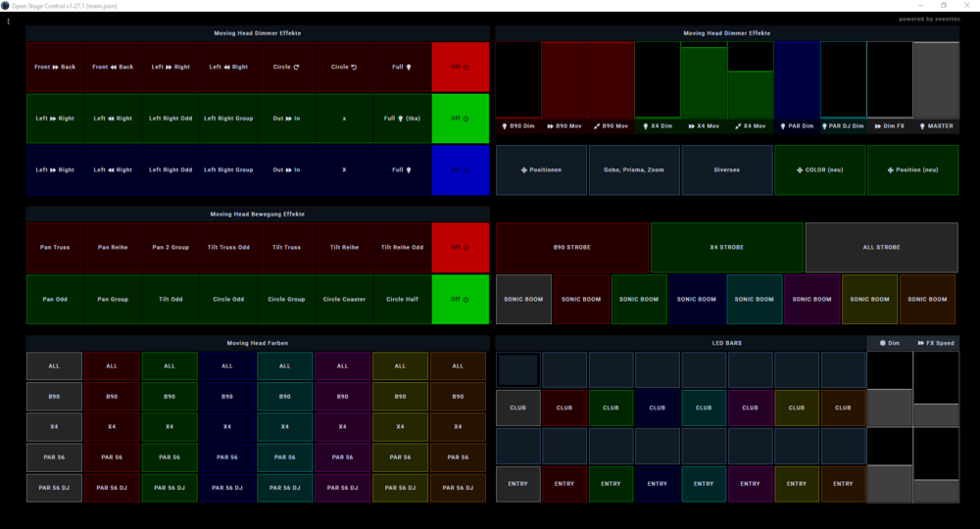Open the Positionen tab
The image size is (980, 529).
point(541,169)
